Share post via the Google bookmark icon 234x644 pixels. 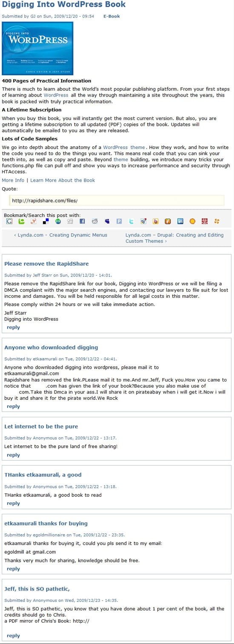point(9,221)
